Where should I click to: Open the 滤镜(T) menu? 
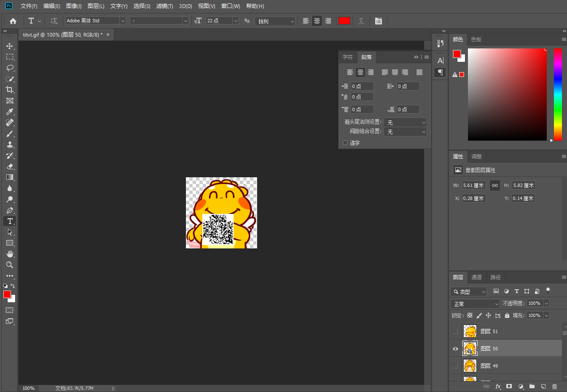pos(164,6)
